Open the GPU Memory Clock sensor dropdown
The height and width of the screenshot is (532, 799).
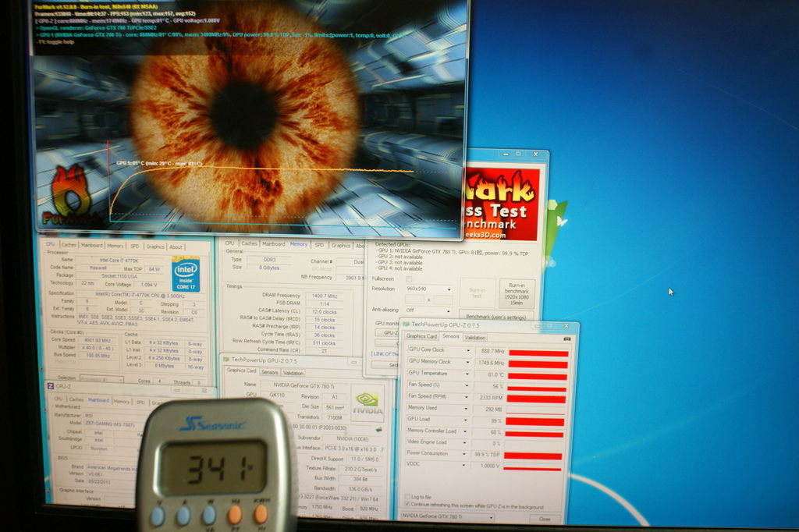point(467,362)
